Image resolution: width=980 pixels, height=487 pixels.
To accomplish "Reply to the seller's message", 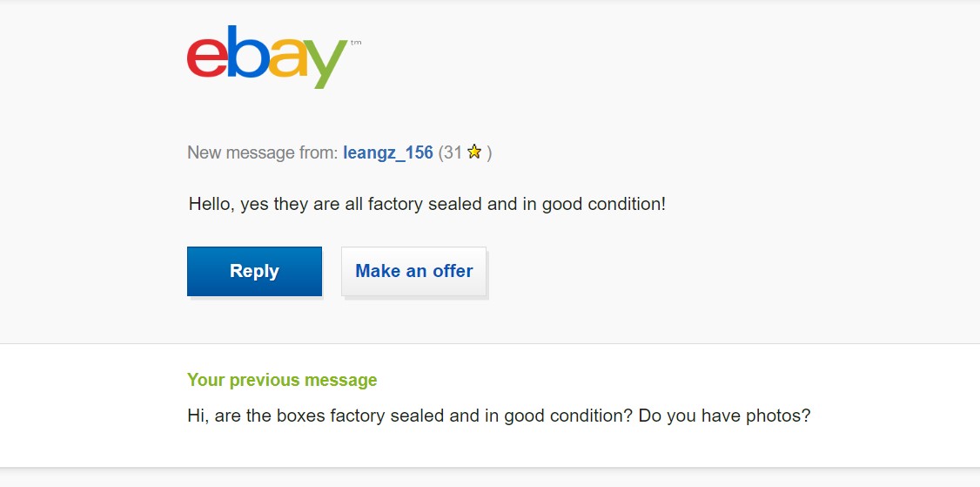I will (x=254, y=271).
